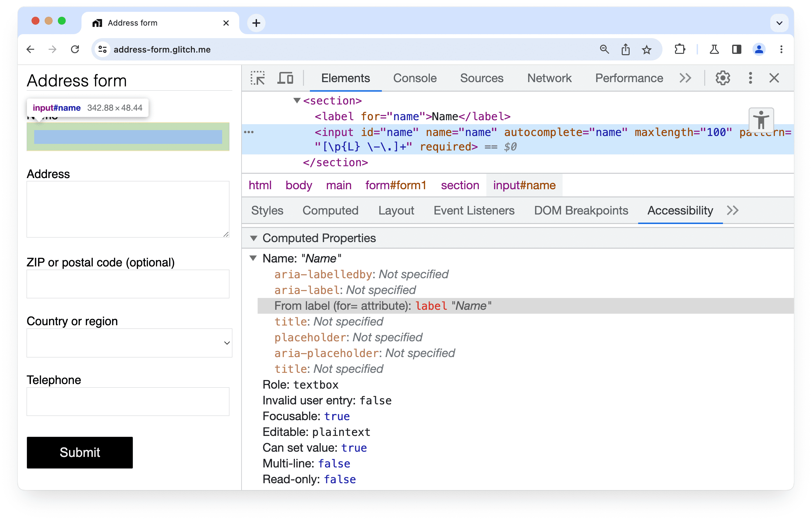The image size is (812, 520).
Task: Click the Elements panel inspector icon
Action: coord(257,78)
